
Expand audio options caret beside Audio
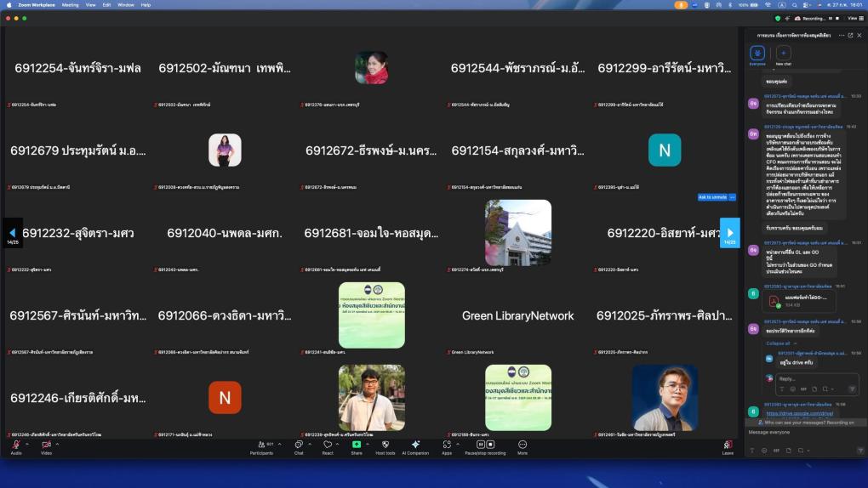[x=26, y=444]
